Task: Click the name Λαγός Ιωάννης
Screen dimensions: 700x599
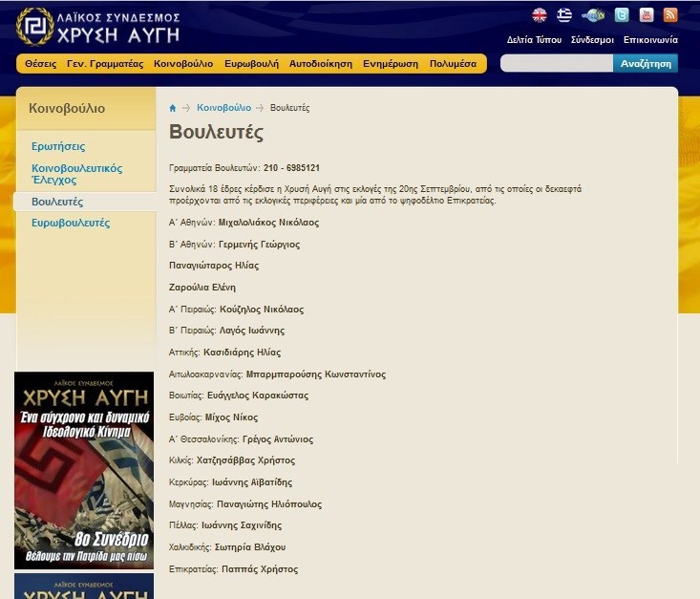Action: tap(252, 331)
